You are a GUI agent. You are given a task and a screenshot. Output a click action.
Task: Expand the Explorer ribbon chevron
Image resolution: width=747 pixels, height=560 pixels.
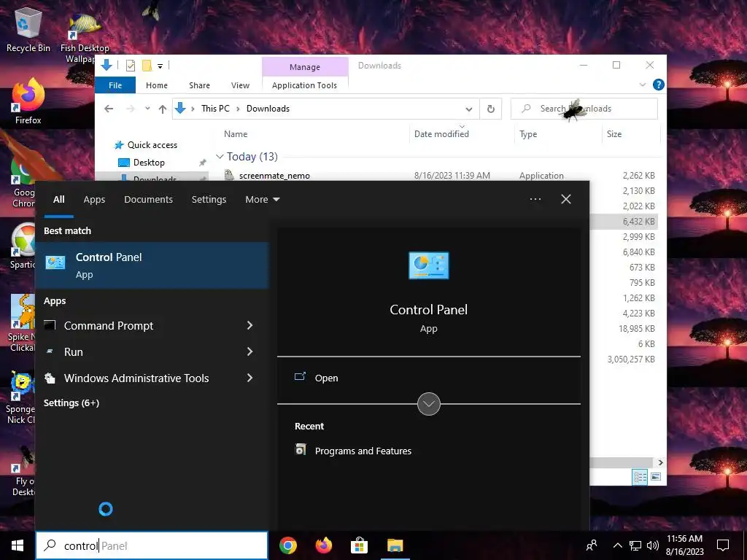point(643,85)
